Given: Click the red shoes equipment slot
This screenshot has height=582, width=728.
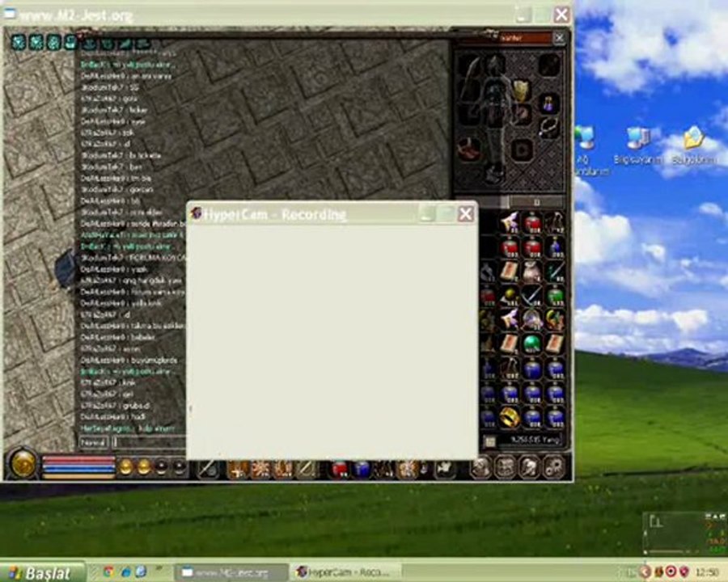Looking at the screenshot, I should click(x=469, y=150).
